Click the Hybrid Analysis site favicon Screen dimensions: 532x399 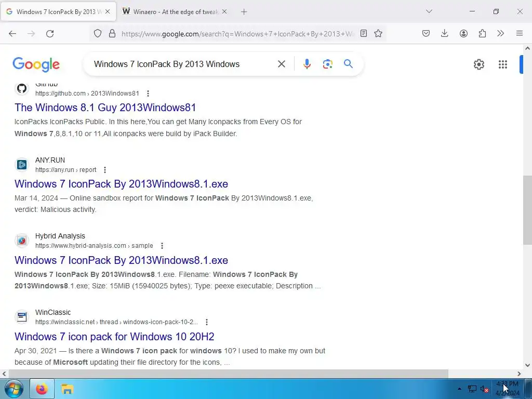[22, 241]
